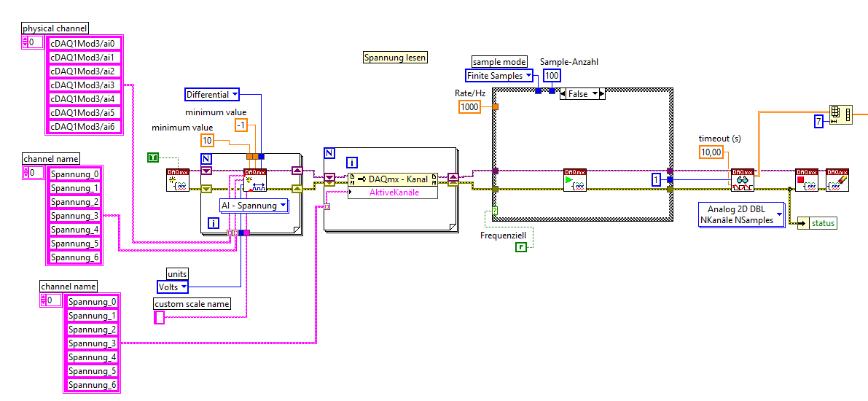Click the Spannung lesen comment label
The width and height of the screenshot is (868, 401).
[x=396, y=57]
